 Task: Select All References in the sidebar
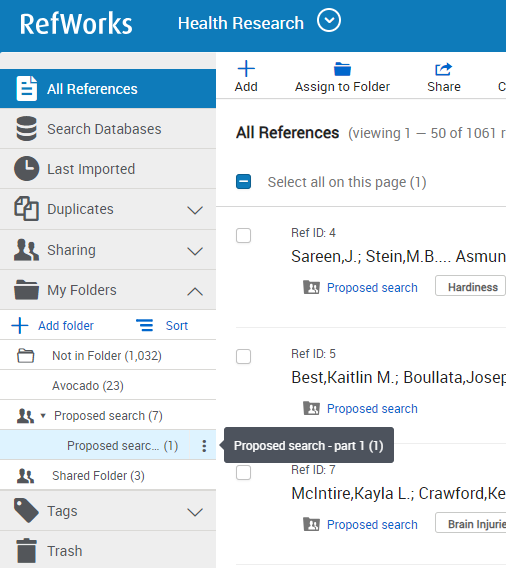tap(108, 89)
